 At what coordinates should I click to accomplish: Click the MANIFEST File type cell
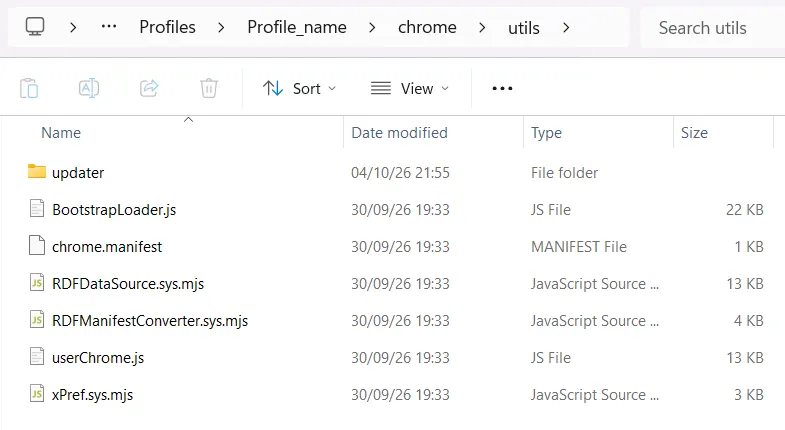(x=579, y=247)
